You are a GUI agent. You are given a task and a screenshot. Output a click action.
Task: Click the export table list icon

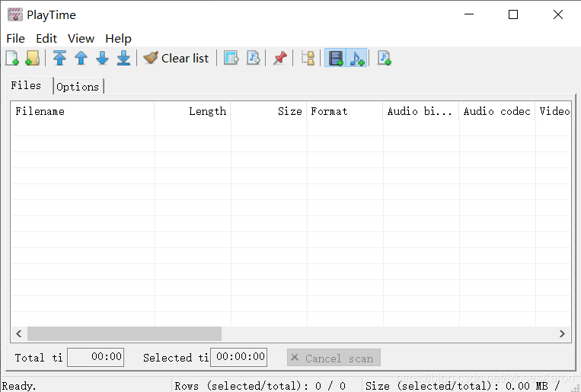click(x=231, y=58)
